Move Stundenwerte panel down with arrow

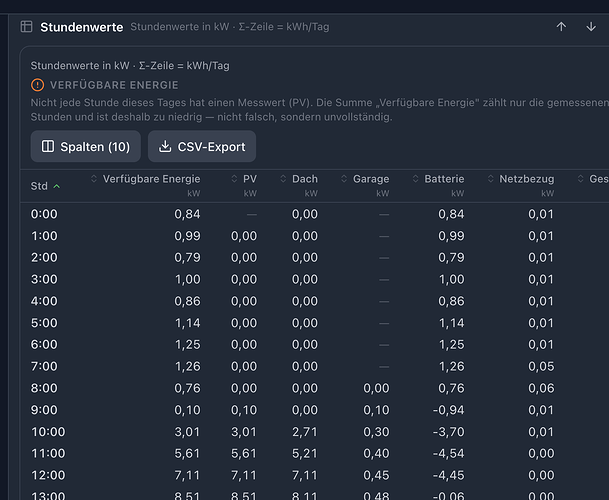pos(591,27)
